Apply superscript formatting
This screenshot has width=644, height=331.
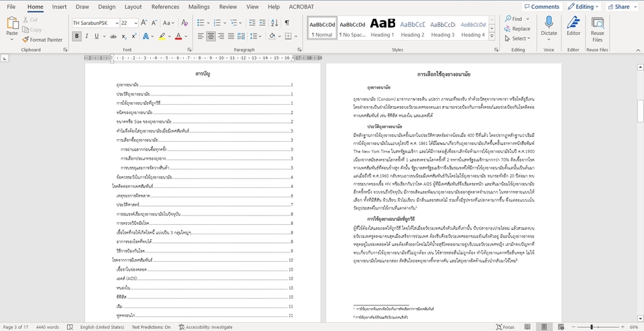click(x=134, y=37)
